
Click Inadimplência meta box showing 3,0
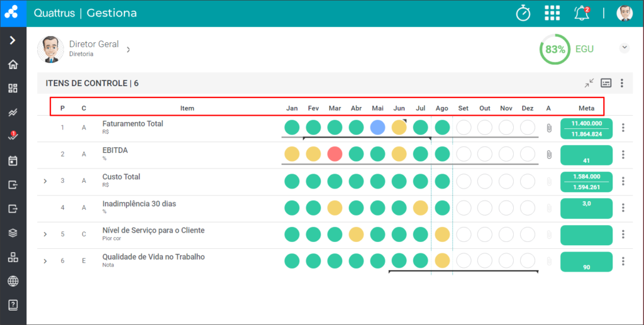point(587,209)
